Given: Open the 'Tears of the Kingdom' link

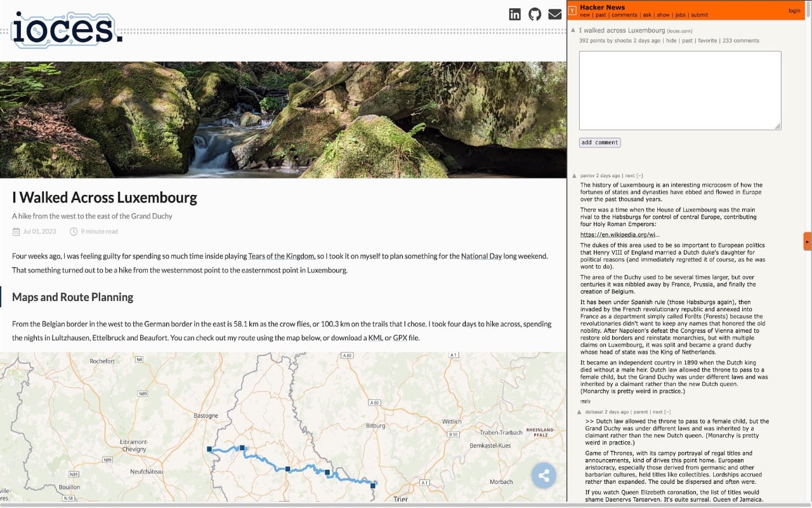Looking at the screenshot, I should coord(281,256).
